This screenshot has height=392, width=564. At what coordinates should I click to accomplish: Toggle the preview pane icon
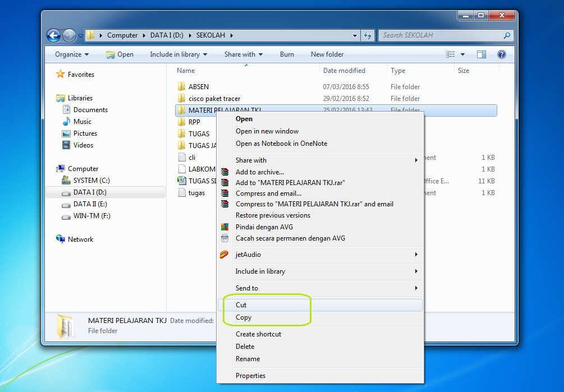pyautogui.click(x=482, y=54)
